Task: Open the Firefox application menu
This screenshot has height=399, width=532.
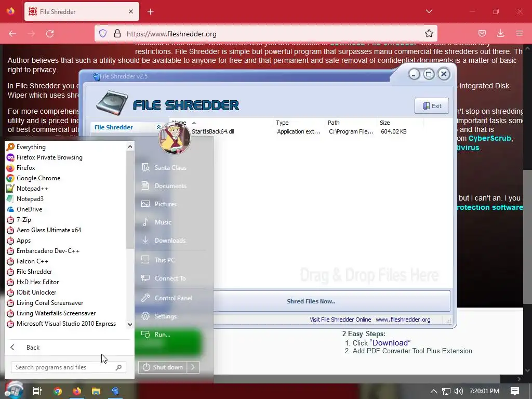Action: click(x=520, y=34)
